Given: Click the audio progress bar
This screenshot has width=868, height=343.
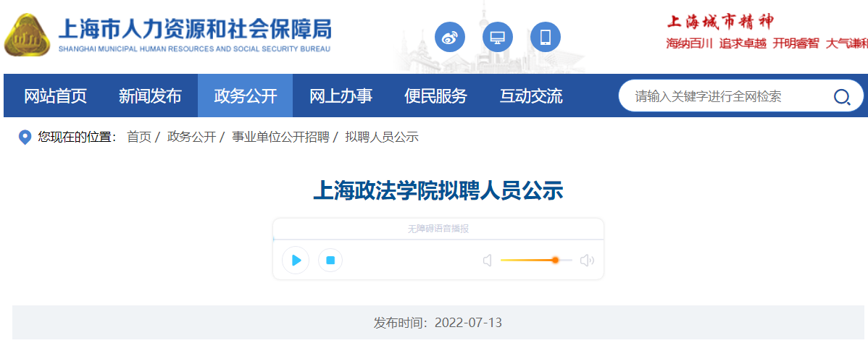Looking at the screenshot, I should tap(438, 240).
